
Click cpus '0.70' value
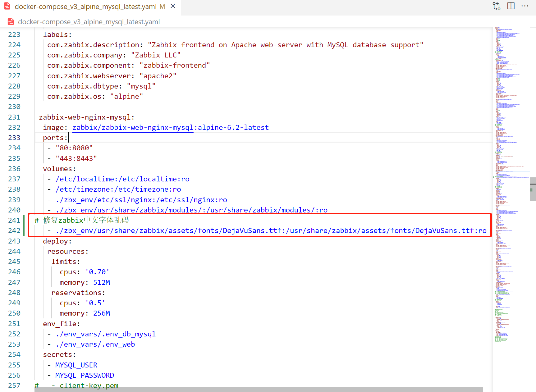pos(98,272)
